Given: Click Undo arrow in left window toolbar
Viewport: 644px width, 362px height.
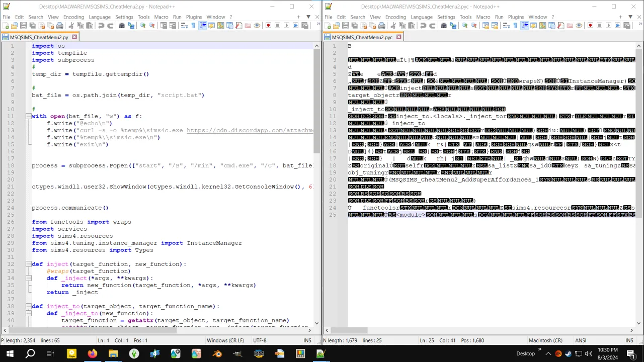Looking at the screenshot, I should [101, 26].
